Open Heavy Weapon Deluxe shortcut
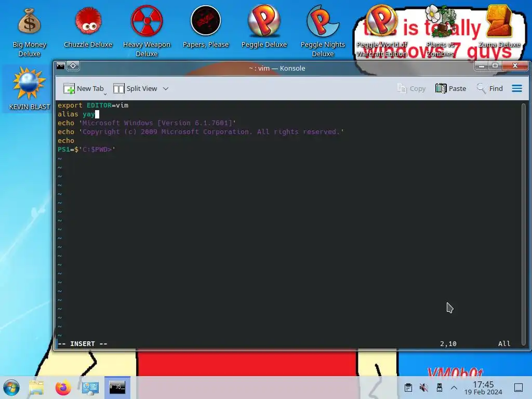The image size is (532, 399). pos(147,31)
